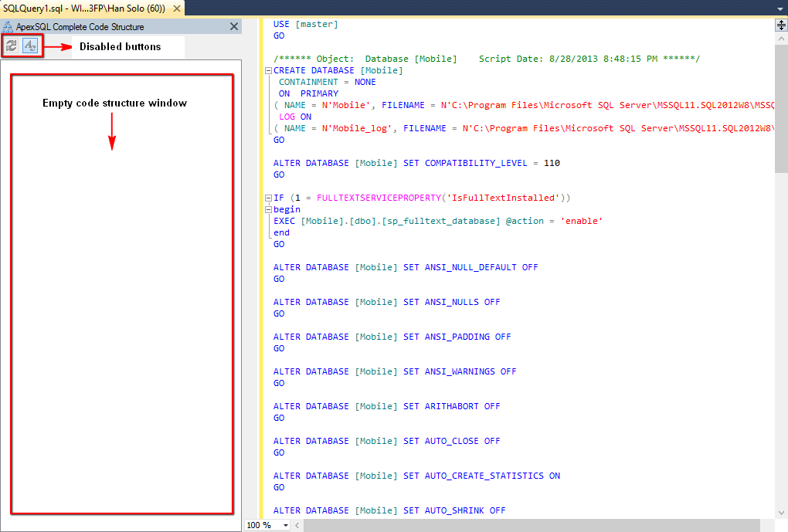Close the ApexSQL Complete Code Structure panel

pos(234,26)
